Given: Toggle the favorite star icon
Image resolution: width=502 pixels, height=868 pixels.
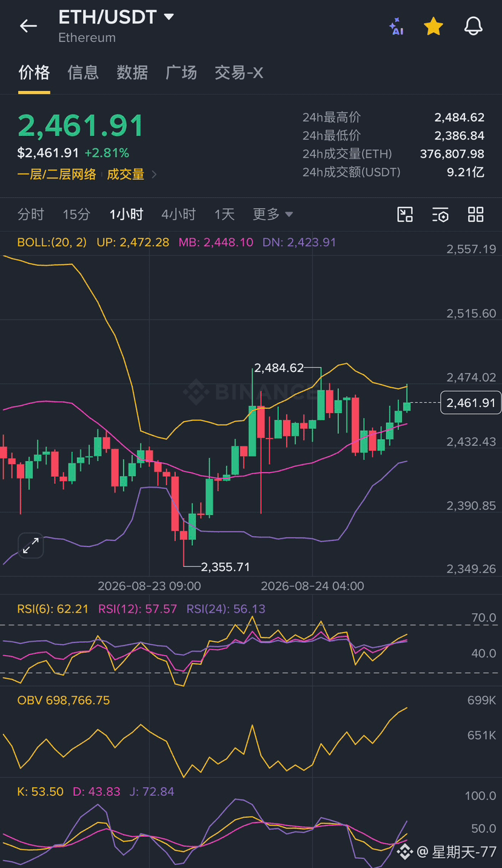Looking at the screenshot, I should click(x=433, y=26).
